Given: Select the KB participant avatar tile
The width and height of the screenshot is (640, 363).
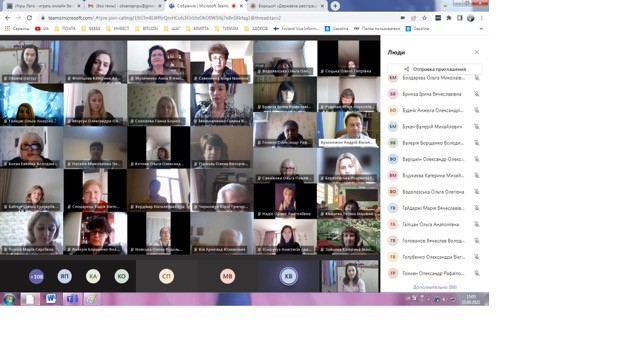Looking at the screenshot, I should 288,276.
